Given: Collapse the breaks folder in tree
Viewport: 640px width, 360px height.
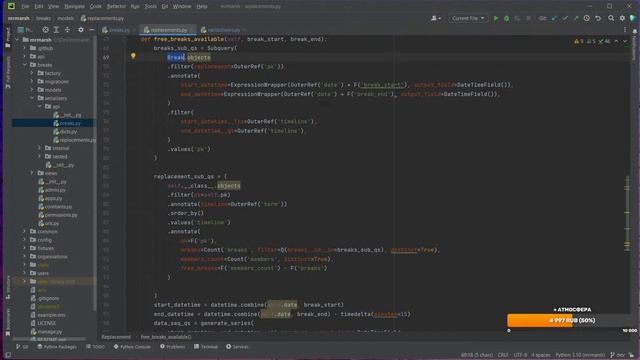Looking at the screenshot, I should point(24,65).
